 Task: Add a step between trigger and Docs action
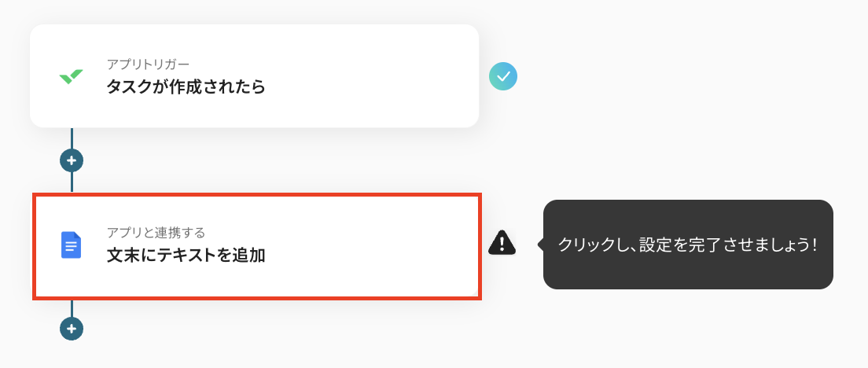pyautogui.click(x=72, y=160)
